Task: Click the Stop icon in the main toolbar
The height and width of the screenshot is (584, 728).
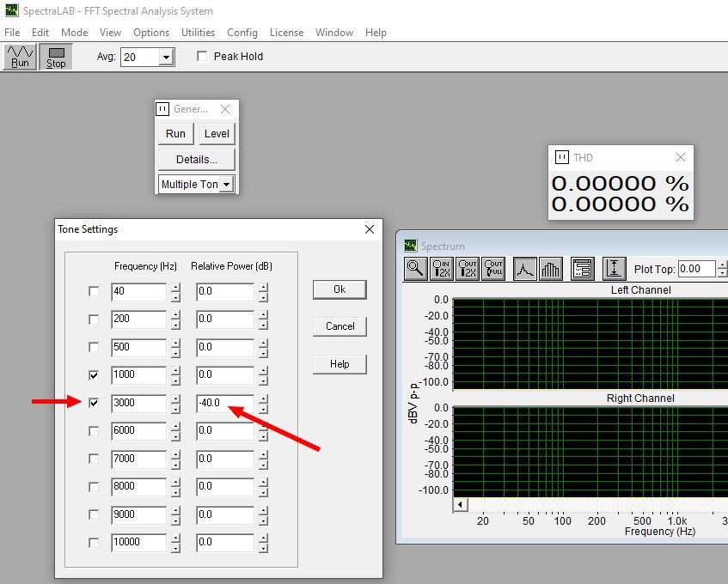Action: tap(56, 57)
